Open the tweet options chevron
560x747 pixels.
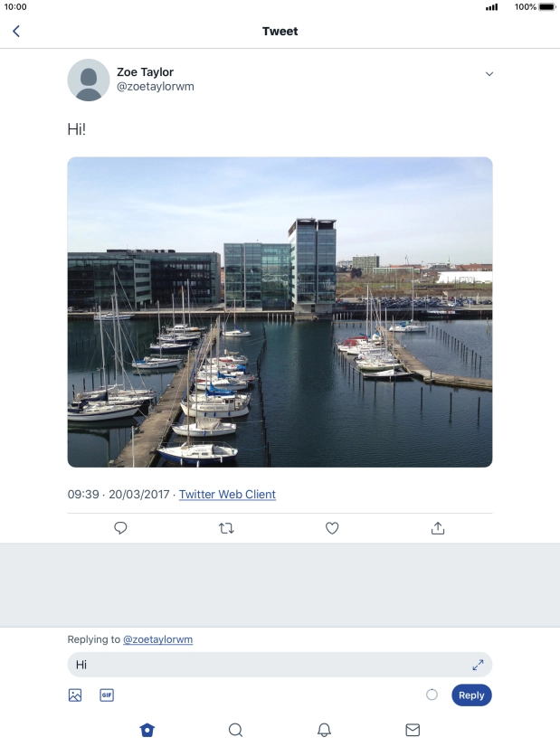click(x=489, y=73)
